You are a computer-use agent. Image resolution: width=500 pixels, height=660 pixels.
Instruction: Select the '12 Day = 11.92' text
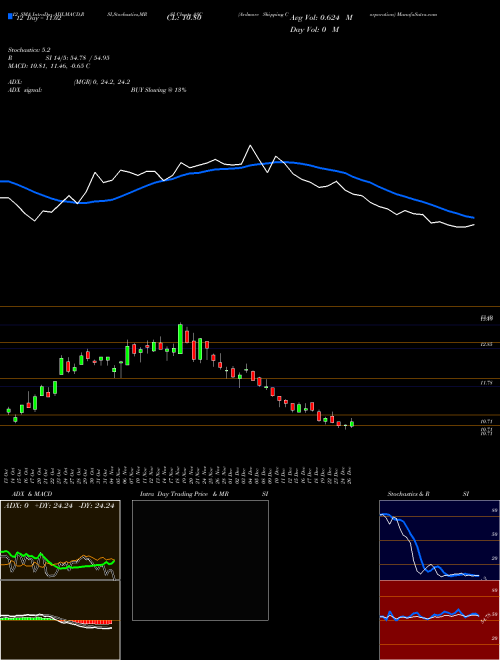point(39,18)
